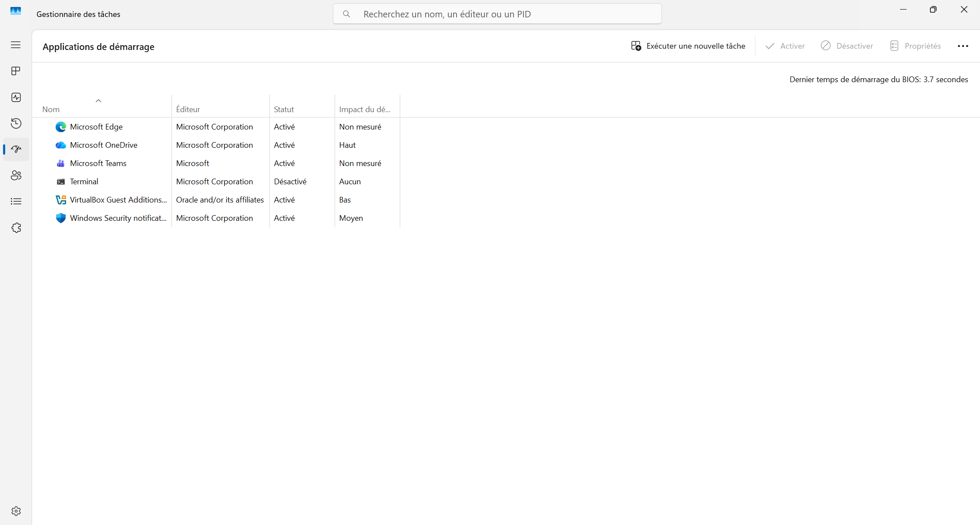Open the Details list page icon

click(x=16, y=201)
